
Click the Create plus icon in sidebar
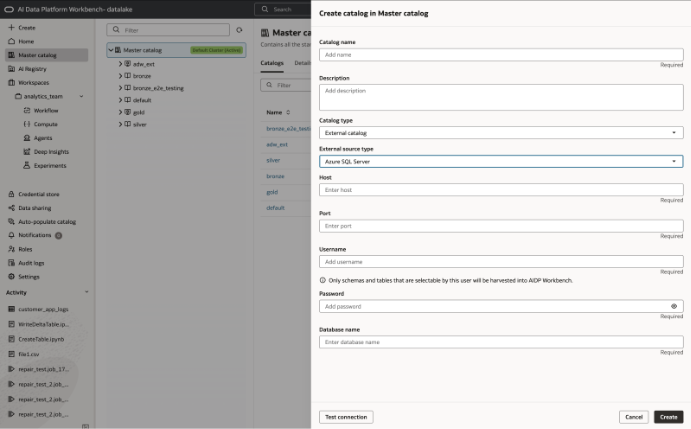11,27
